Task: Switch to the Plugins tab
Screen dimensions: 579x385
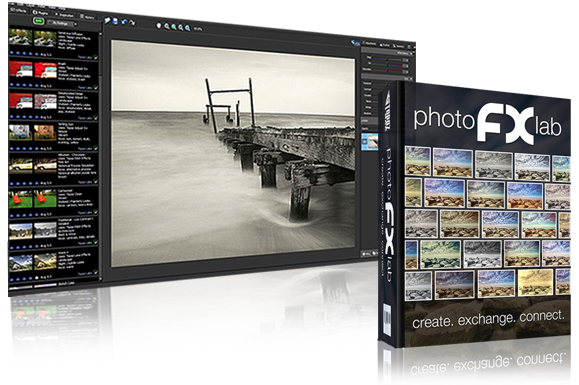Action: (x=40, y=12)
